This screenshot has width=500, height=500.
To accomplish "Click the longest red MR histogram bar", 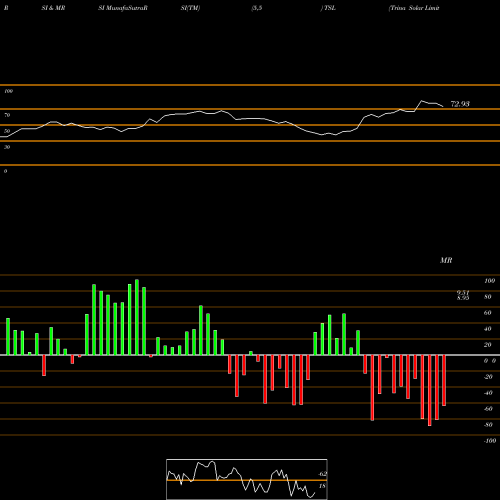I will (x=430, y=390).
